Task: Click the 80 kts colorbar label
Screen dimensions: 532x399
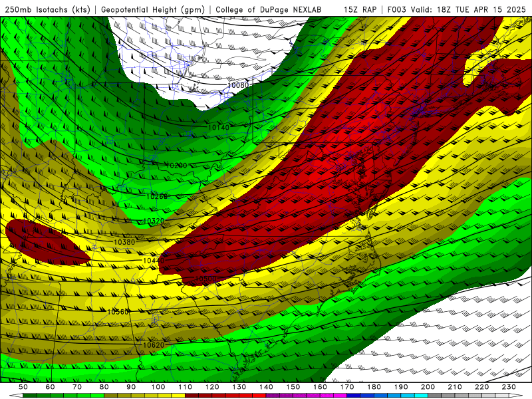Action: [x=104, y=387]
